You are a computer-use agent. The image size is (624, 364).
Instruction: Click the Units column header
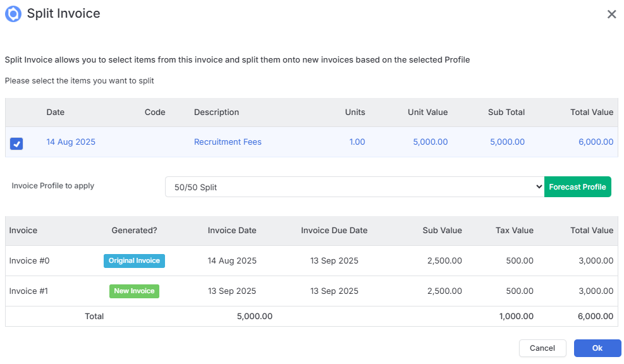click(x=355, y=112)
